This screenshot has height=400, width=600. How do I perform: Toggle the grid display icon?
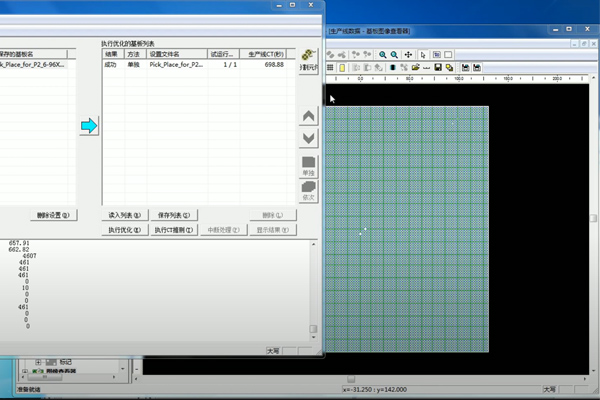tap(330, 68)
